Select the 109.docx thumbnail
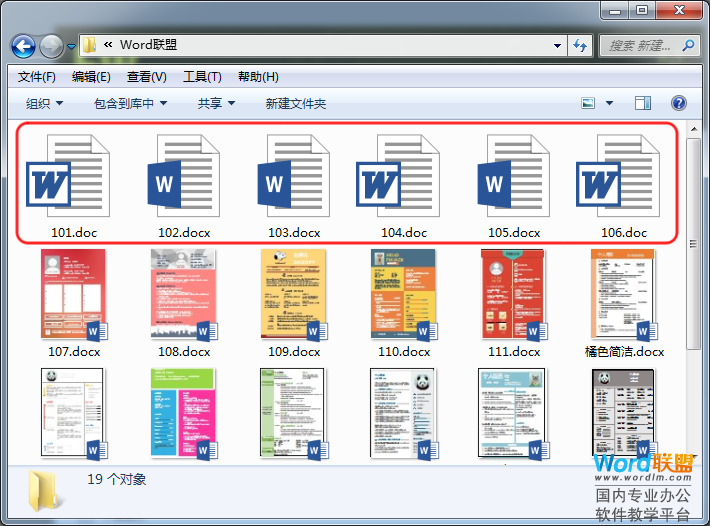This screenshot has height=526, width=710. point(294,295)
